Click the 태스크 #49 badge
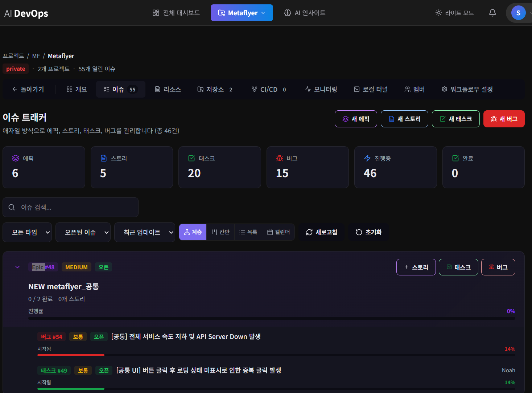532x393 pixels. click(x=54, y=371)
